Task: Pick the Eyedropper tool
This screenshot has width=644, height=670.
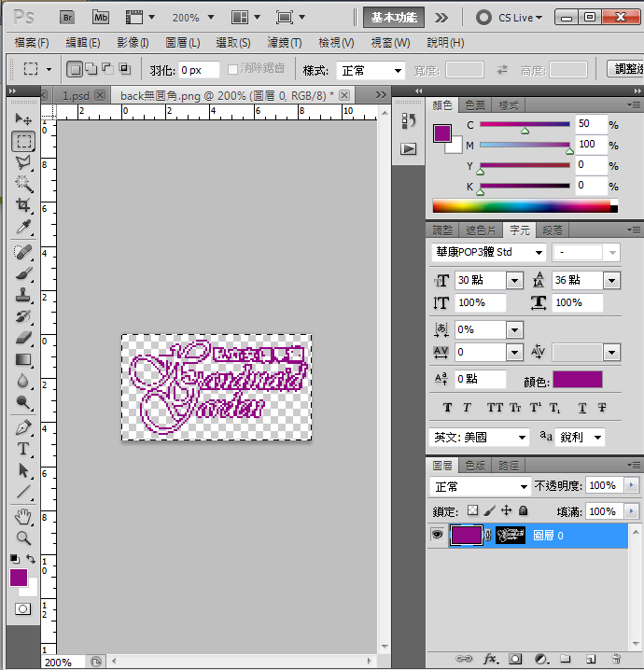Action: 23,228
